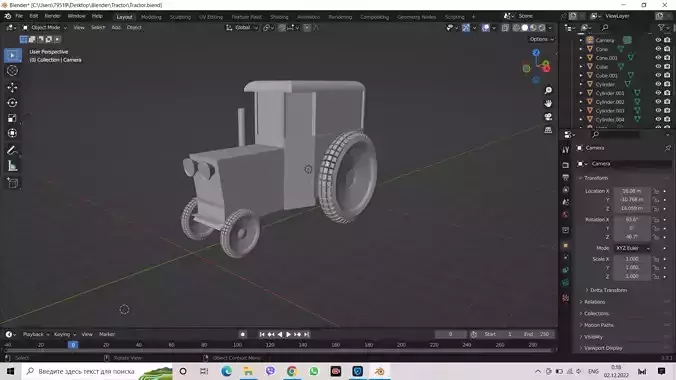This screenshot has height=380, width=676.
Task: Open the Object properties tab
Action: (566, 245)
